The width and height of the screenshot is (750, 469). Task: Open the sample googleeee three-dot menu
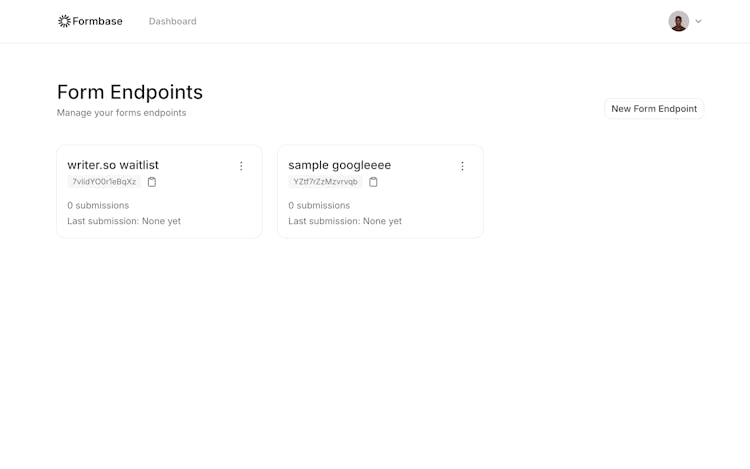point(462,166)
